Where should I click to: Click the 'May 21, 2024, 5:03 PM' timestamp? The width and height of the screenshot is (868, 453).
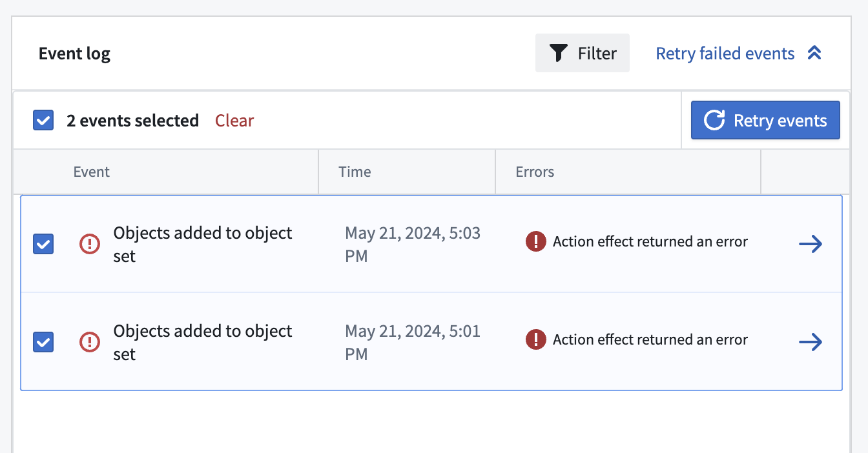pyautogui.click(x=413, y=244)
